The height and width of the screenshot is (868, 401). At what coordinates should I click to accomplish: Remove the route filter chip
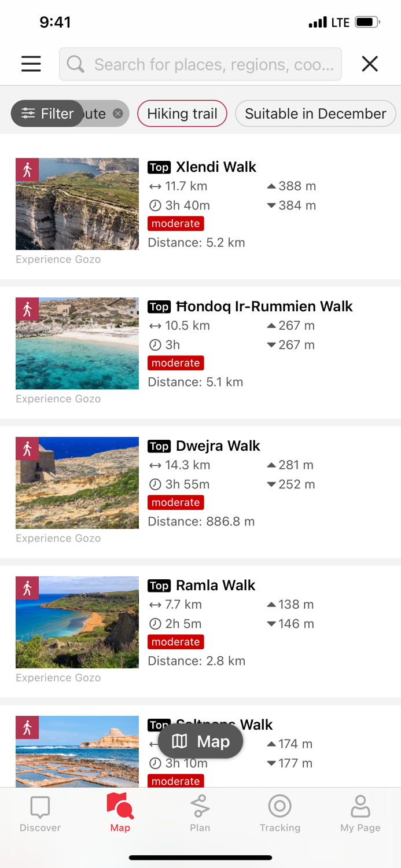[117, 113]
